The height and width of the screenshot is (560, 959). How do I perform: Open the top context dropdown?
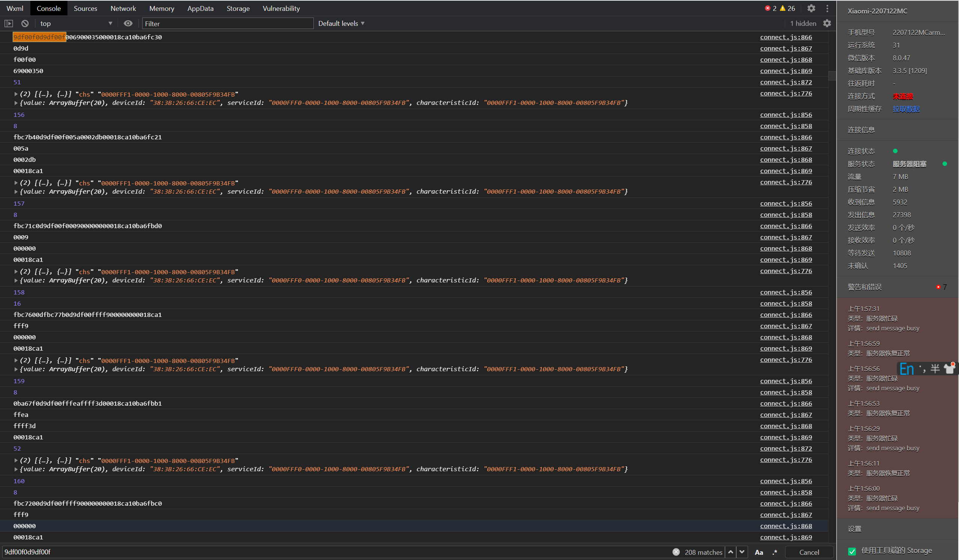[76, 24]
